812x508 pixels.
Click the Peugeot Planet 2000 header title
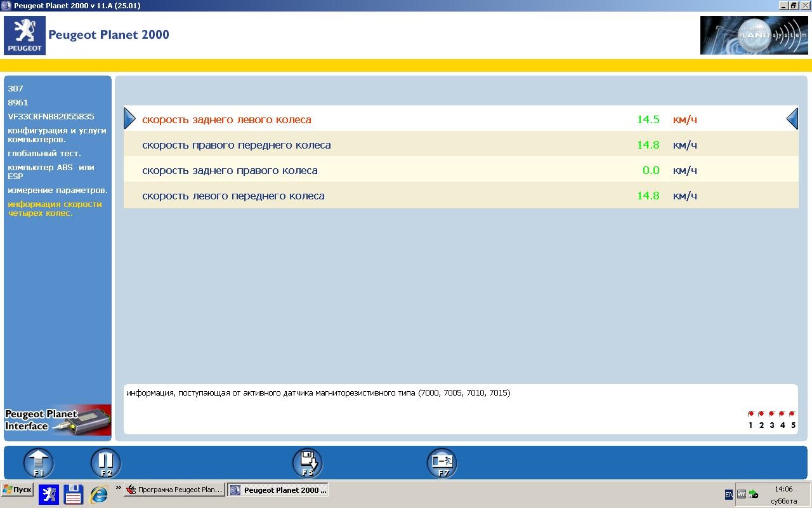click(108, 35)
